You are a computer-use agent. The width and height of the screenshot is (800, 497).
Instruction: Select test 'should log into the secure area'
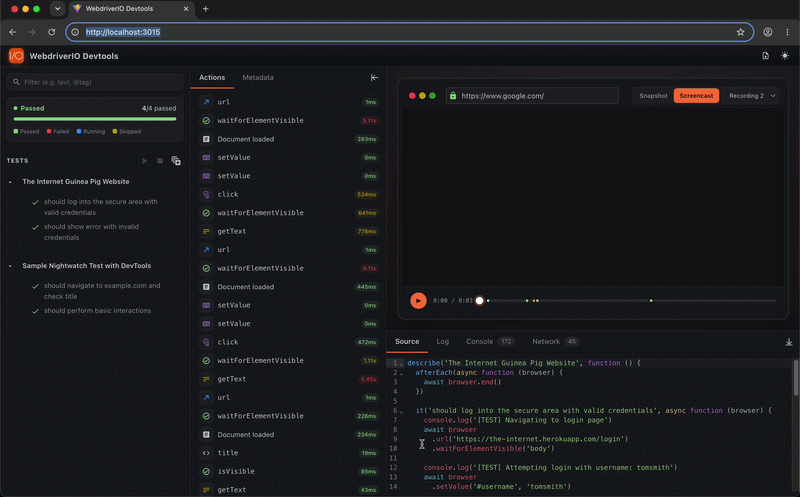tap(101, 207)
